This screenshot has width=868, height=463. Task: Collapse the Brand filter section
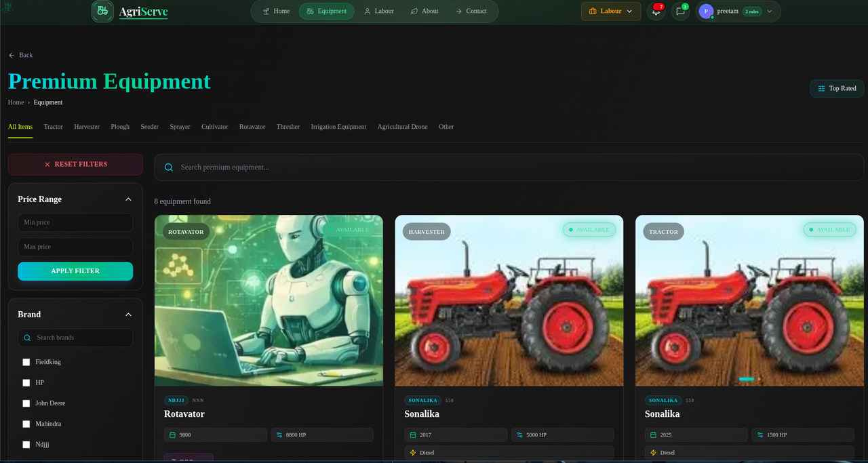[128, 315]
